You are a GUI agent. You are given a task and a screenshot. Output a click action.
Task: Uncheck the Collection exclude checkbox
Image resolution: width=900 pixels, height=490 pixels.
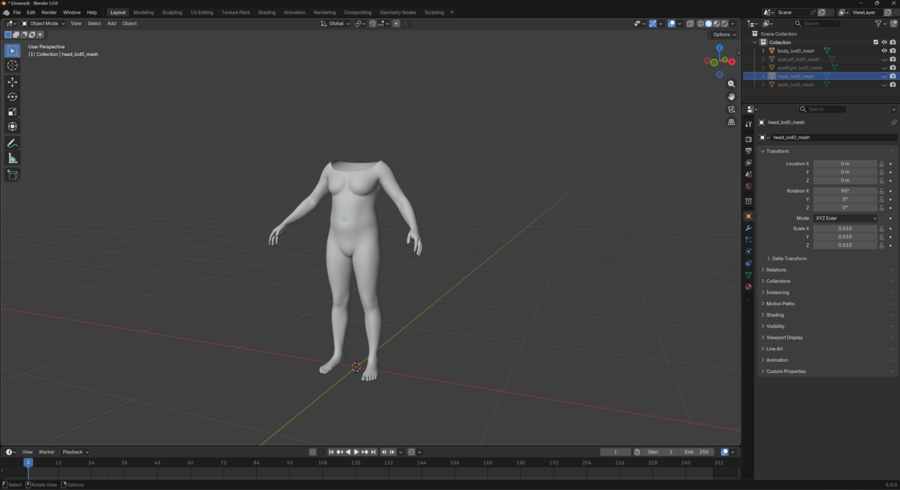click(876, 42)
